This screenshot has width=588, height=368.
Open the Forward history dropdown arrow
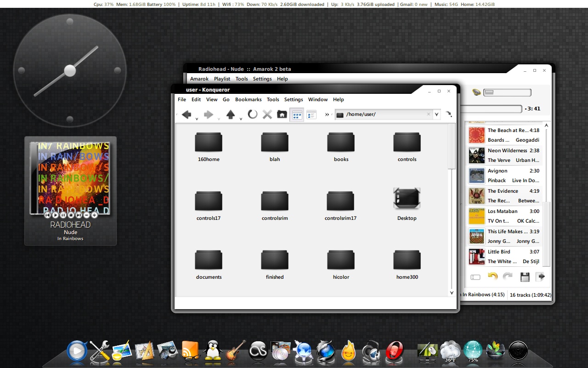coord(219,119)
